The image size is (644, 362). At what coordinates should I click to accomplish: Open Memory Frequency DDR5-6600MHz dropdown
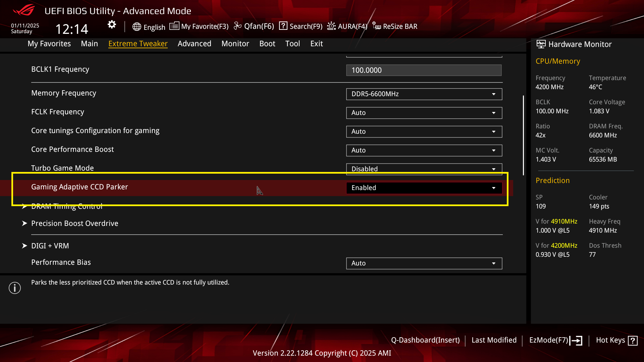coord(424,94)
